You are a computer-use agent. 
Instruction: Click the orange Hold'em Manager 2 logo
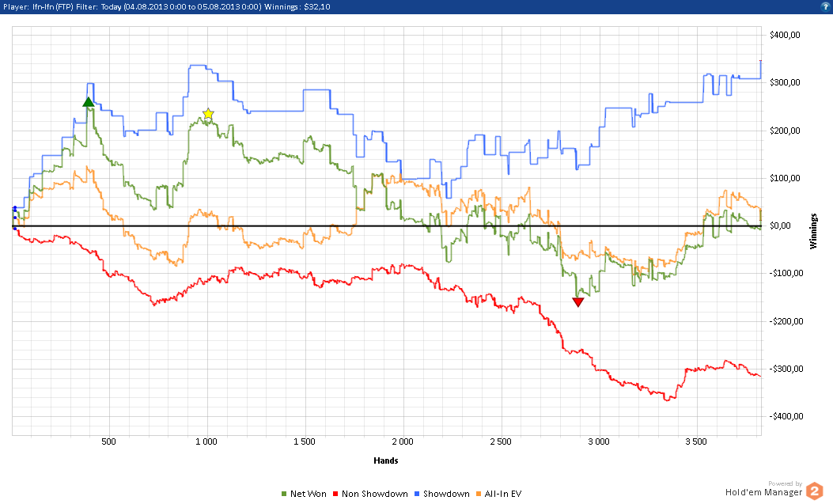(x=815, y=492)
